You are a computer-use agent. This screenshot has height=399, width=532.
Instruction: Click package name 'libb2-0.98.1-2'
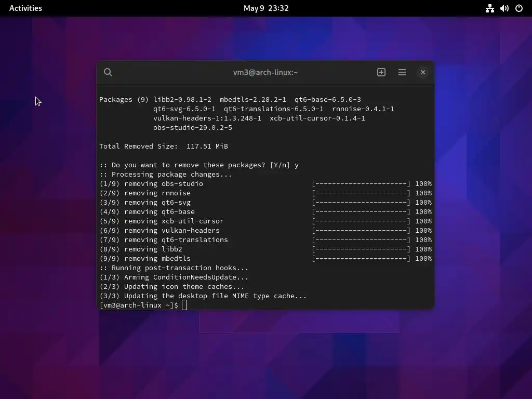coord(182,99)
